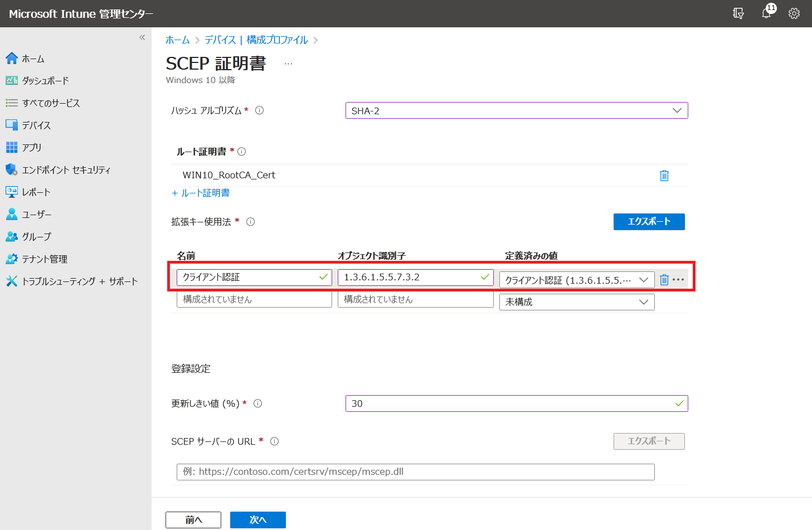The height and width of the screenshot is (530, 812).
Task: Click the 次へ button
Action: 258,520
